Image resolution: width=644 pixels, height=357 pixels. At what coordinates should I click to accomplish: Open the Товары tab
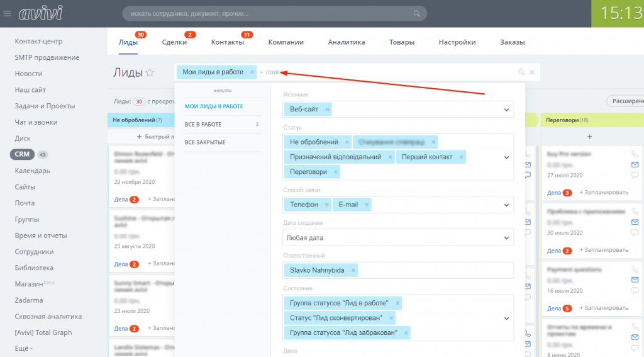click(402, 42)
